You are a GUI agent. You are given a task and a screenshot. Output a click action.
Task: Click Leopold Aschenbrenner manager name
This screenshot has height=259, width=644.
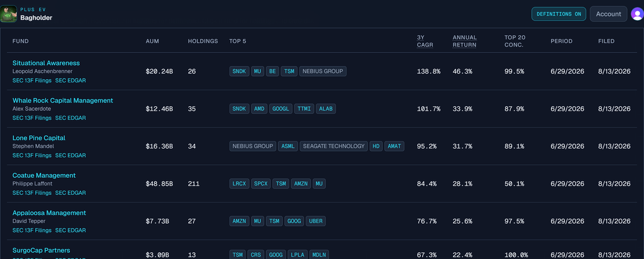pyautogui.click(x=42, y=72)
